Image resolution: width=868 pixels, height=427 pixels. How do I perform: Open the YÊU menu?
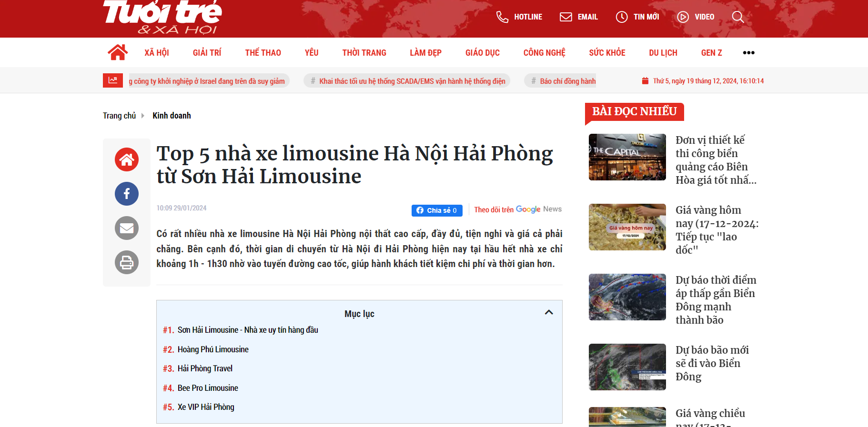[312, 53]
